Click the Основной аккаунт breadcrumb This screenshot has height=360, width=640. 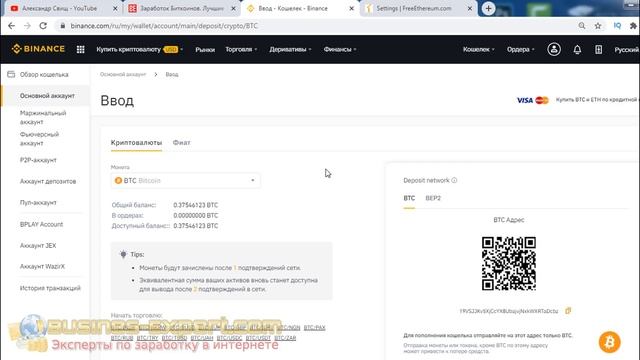coord(123,74)
